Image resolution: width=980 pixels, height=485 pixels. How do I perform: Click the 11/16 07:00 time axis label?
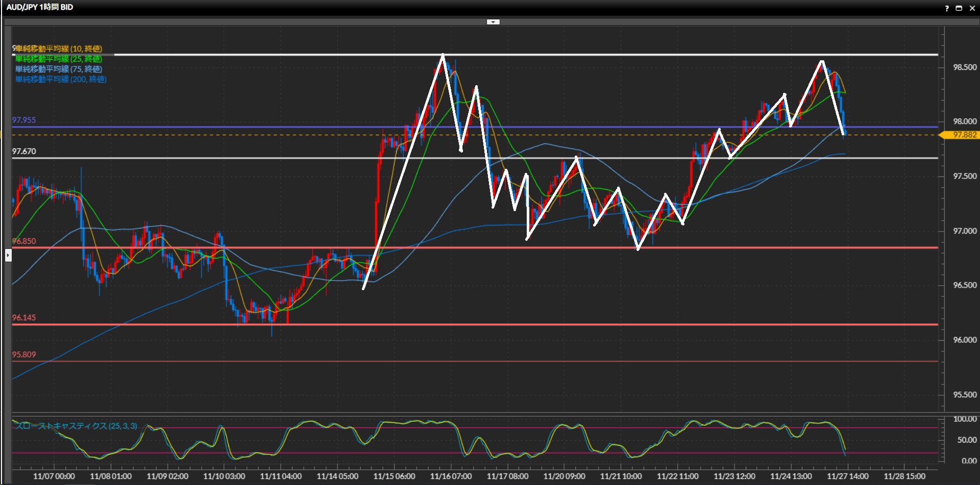pos(451,476)
